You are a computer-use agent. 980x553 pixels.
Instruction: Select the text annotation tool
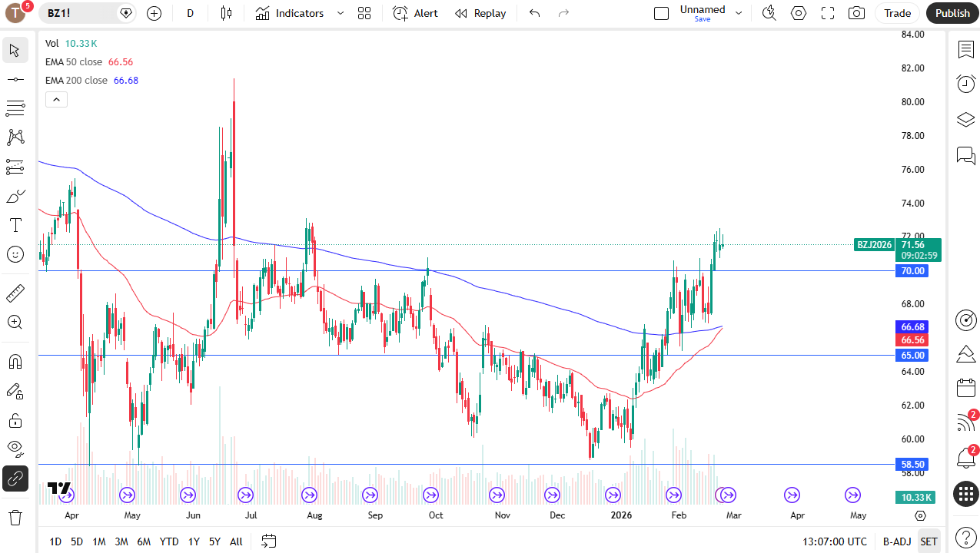pyautogui.click(x=15, y=225)
